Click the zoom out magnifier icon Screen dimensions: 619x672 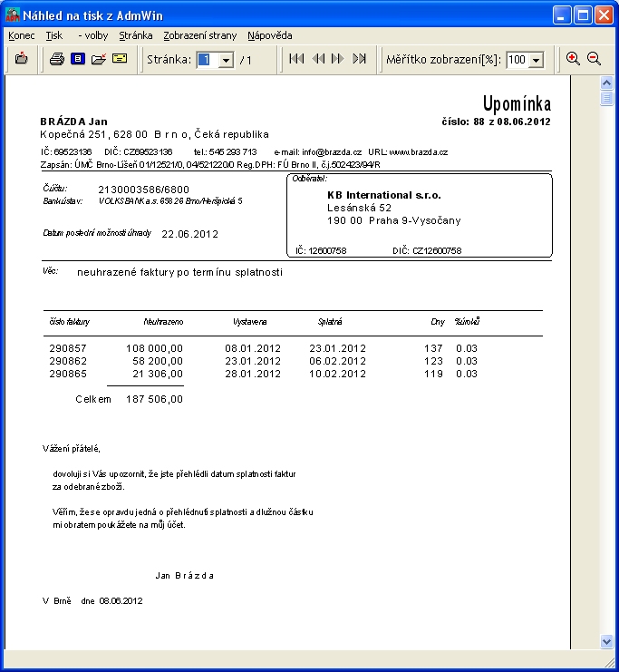click(594, 58)
